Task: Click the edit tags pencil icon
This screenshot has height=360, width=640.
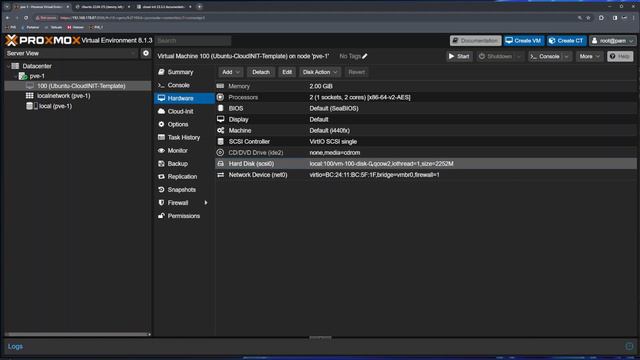Action: point(365,56)
